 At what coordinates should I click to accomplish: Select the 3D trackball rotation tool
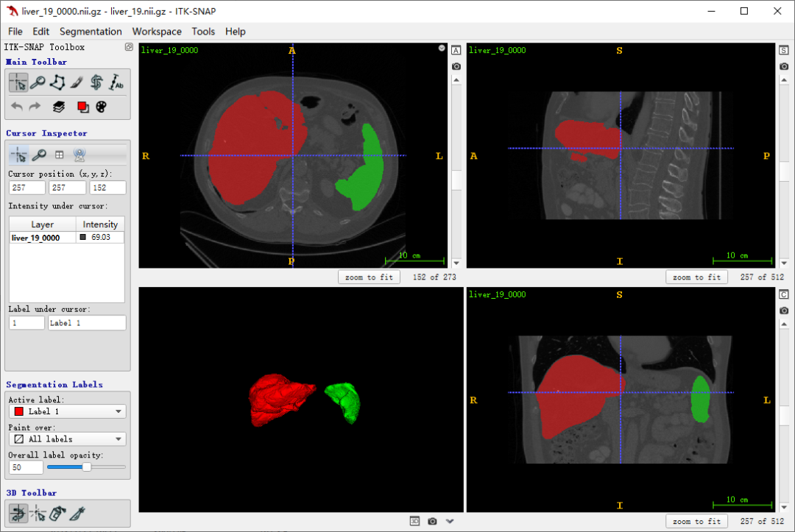click(18, 514)
